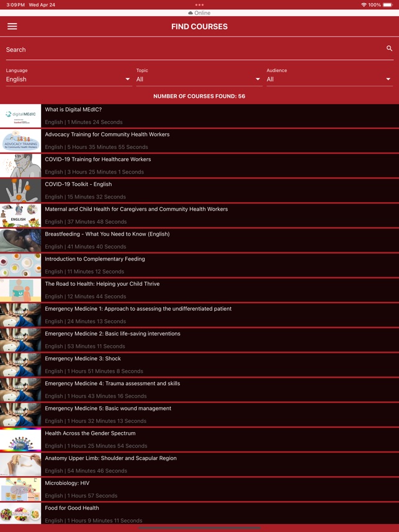Tap the COVID-19 Toolkit hand thumbnail

20,190
